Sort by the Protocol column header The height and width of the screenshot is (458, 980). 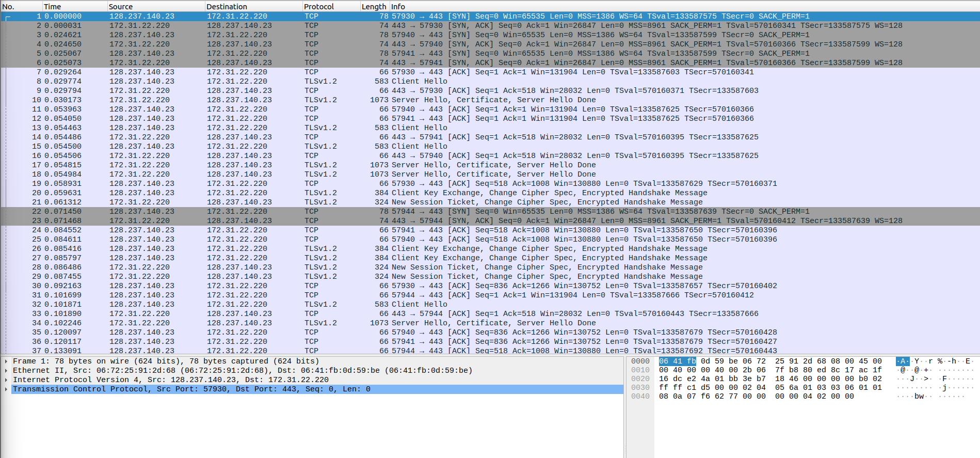[331, 6]
